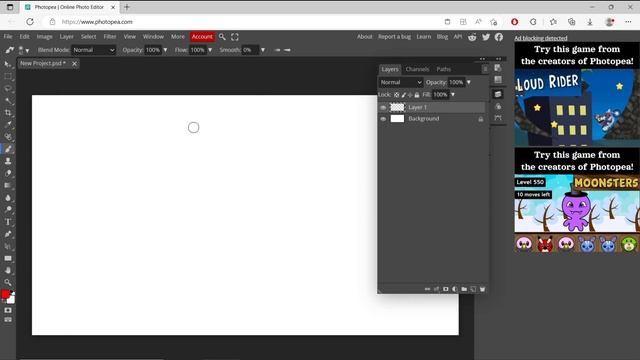Select the Rectangle shape tool
The image size is (640, 360).
(8, 258)
